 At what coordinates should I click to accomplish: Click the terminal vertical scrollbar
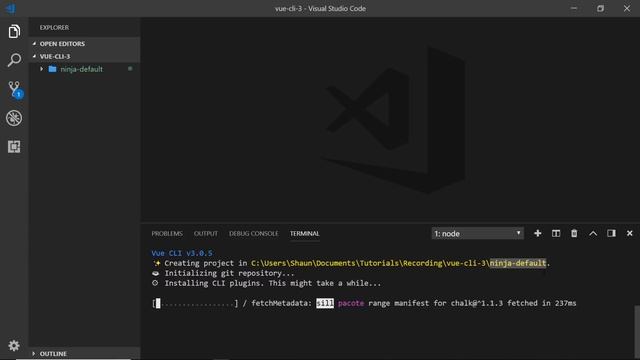tap(637, 331)
